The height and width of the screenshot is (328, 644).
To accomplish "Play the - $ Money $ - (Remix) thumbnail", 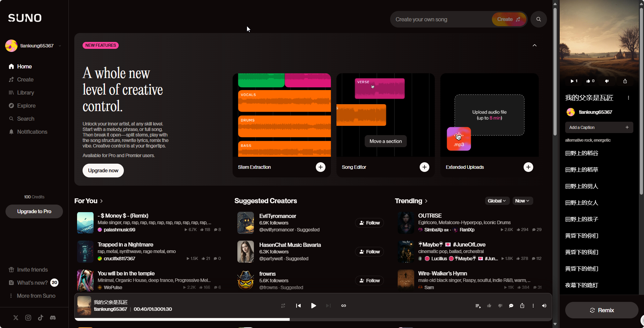I will click(x=85, y=223).
